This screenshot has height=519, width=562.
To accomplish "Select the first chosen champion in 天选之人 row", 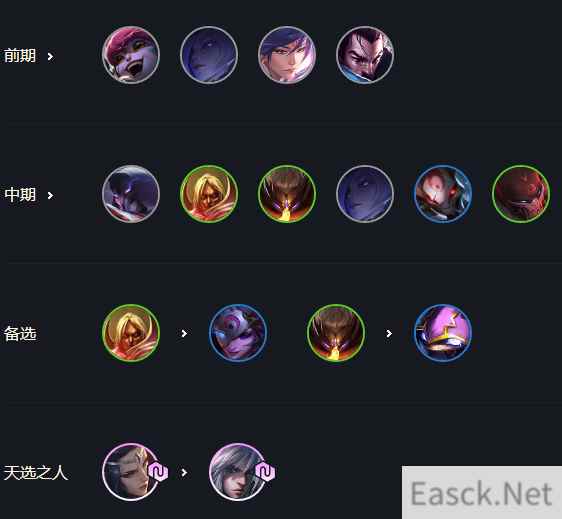I will click(x=131, y=472).
